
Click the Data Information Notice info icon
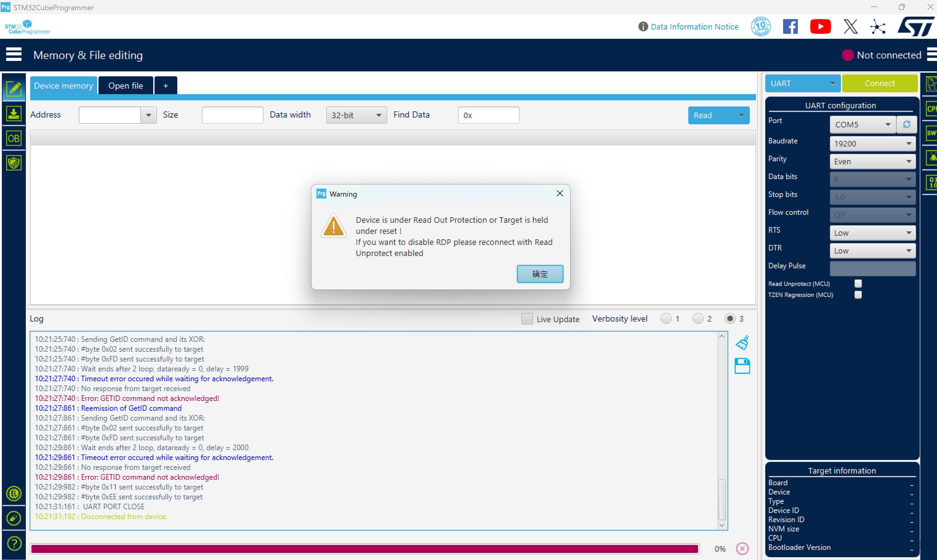[x=643, y=26]
